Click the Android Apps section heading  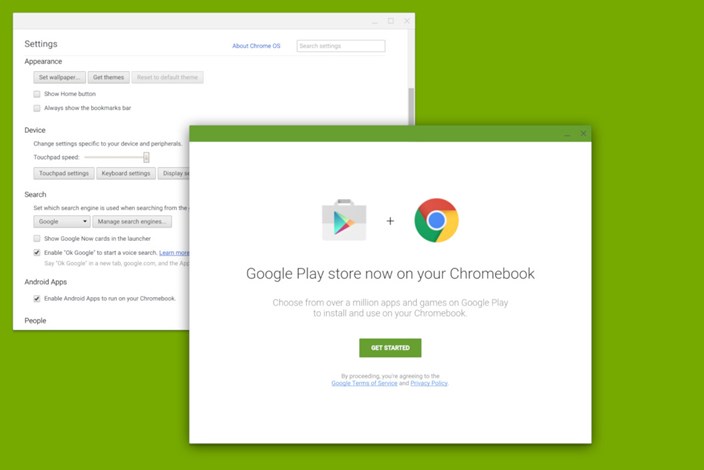click(x=46, y=282)
